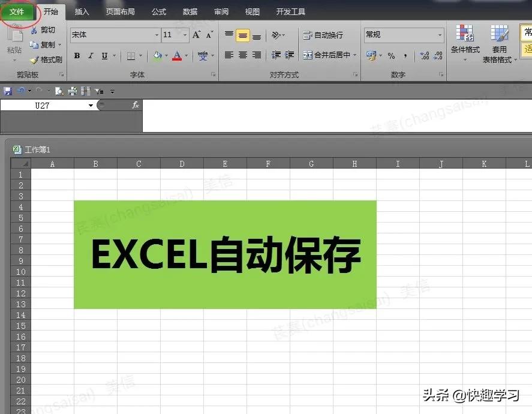Viewport: 532px width, 414px height.
Task: Click the fill color bucket icon
Action: tap(158, 56)
